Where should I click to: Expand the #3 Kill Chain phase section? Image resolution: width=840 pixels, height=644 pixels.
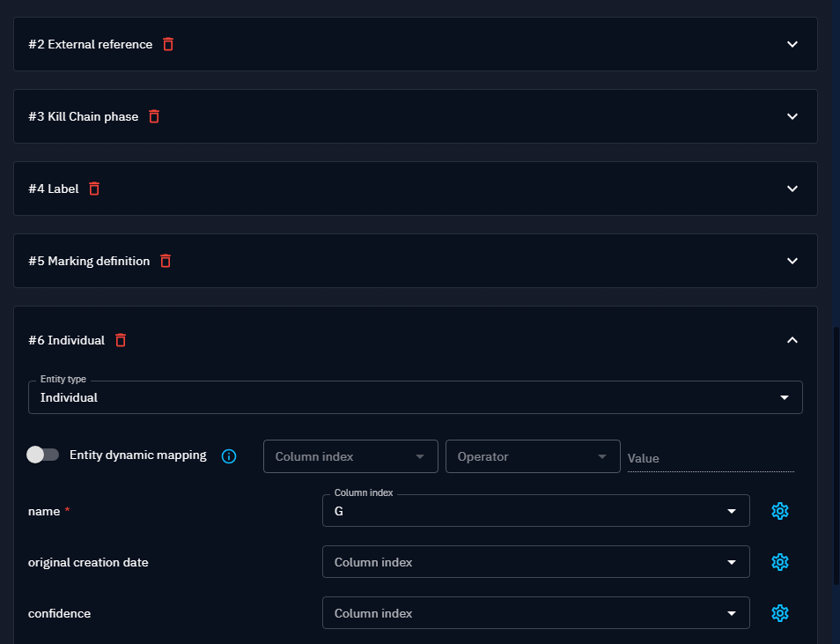coord(792,116)
